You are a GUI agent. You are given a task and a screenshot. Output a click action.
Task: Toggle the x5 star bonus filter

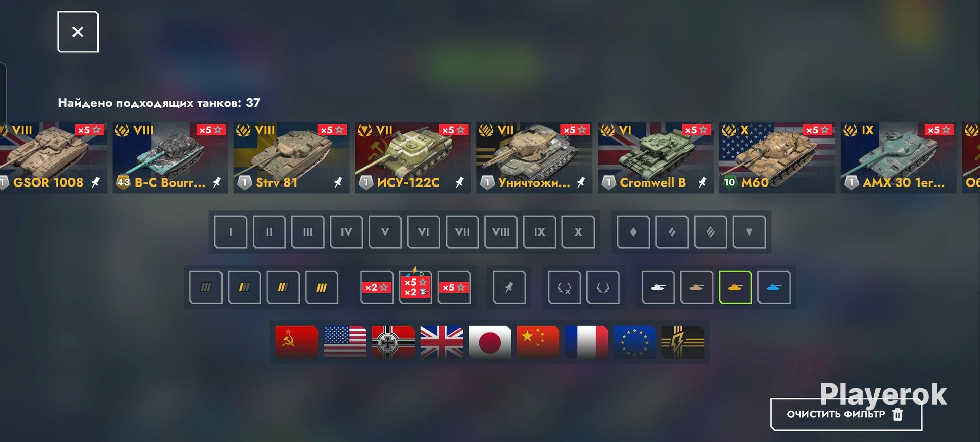pyautogui.click(x=454, y=287)
